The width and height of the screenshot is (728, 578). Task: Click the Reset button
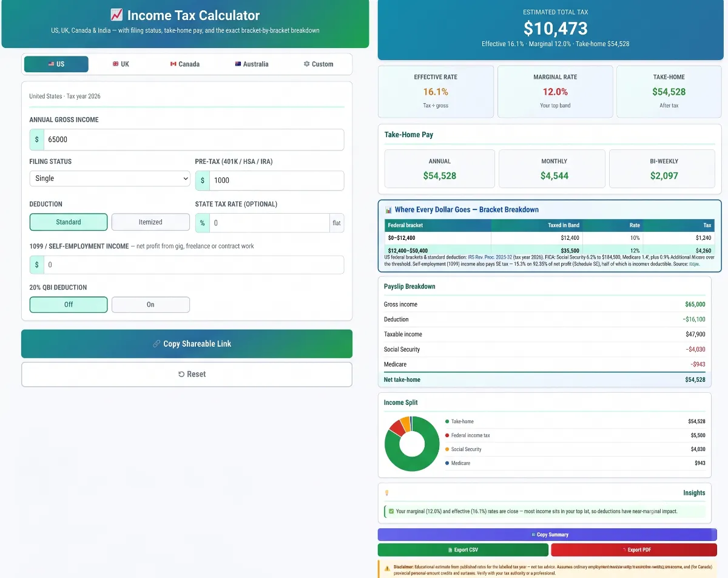[187, 374]
